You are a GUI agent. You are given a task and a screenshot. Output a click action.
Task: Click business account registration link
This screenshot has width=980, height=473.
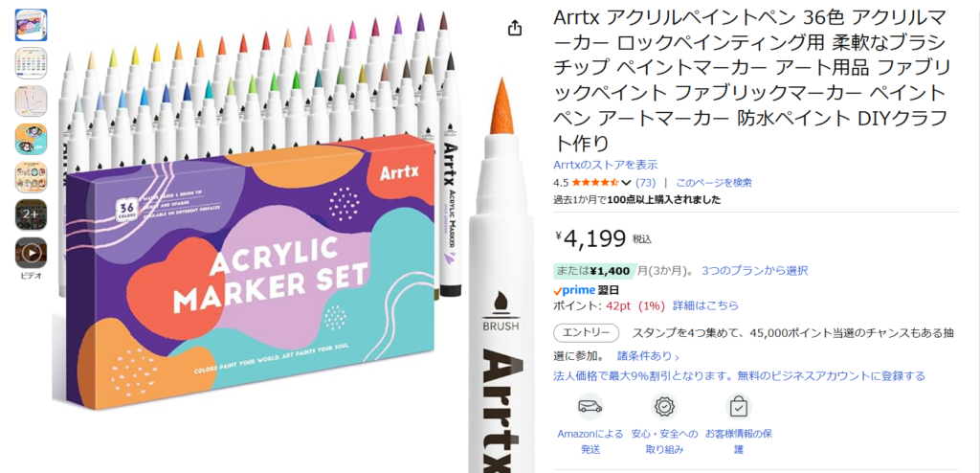[x=740, y=376]
